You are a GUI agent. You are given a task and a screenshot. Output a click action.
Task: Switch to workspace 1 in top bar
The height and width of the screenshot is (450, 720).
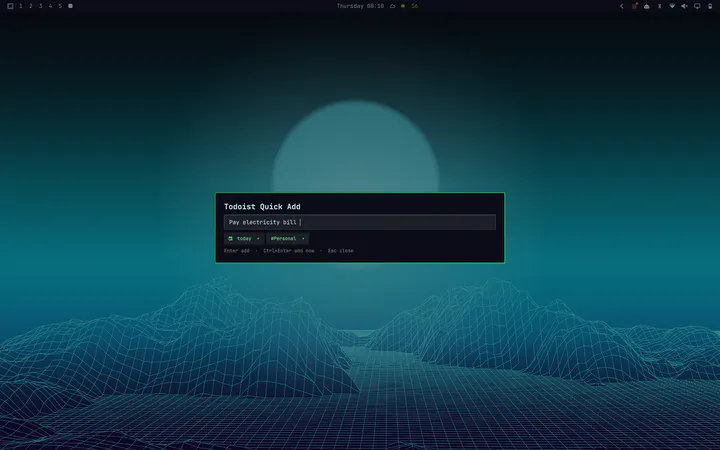(21, 6)
